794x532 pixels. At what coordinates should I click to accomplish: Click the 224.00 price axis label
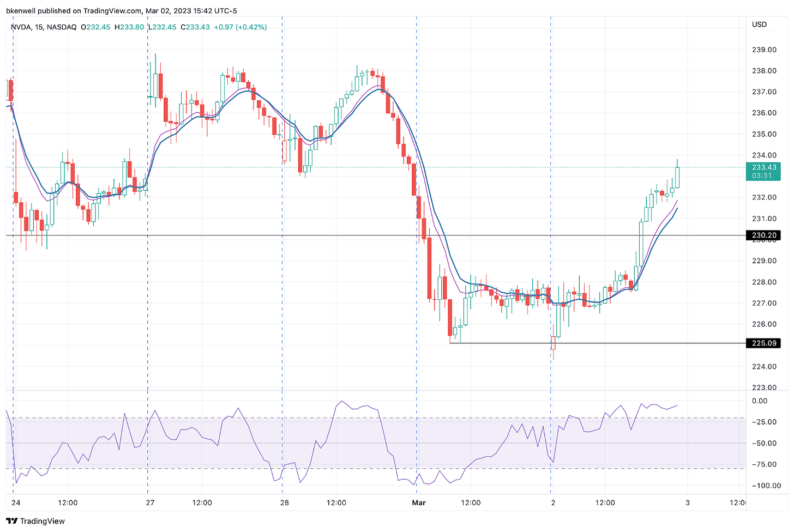click(x=764, y=366)
